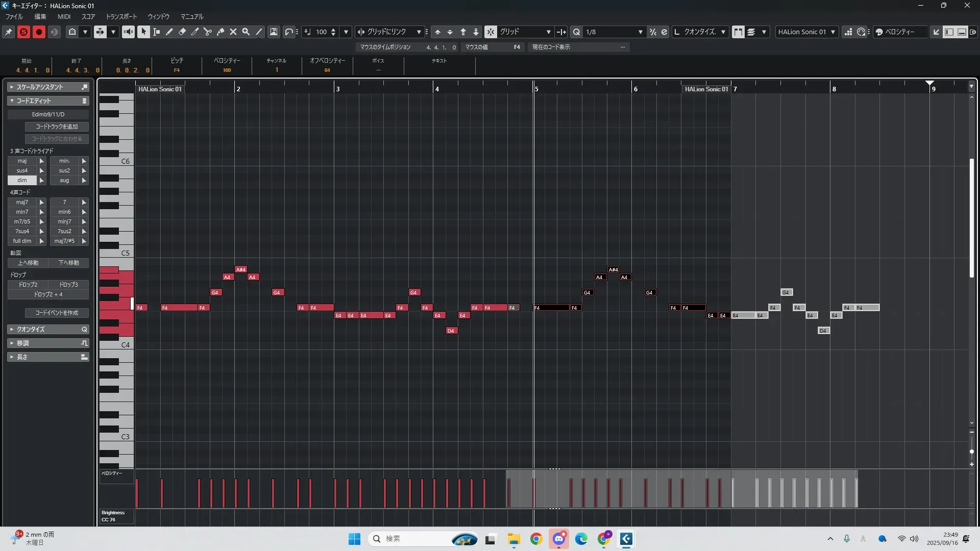Select the Split (scissors) tool
The width and height of the screenshot is (980, 551).
[208, 32]
